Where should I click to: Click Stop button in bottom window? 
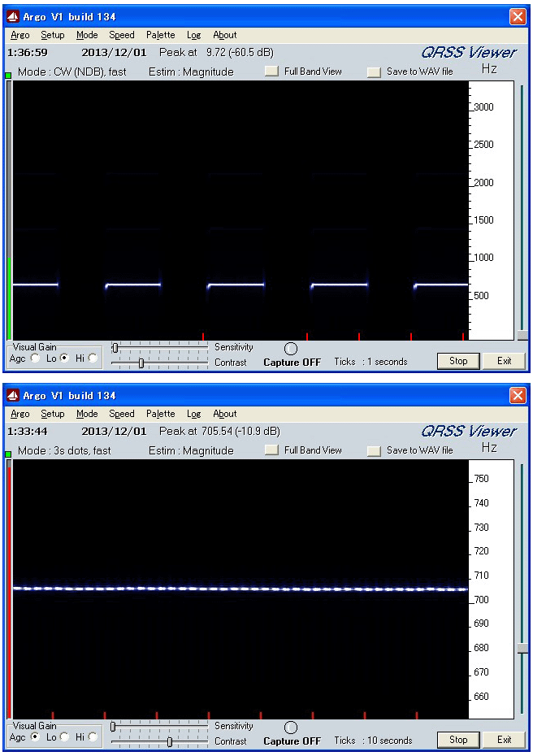click(458, 740)
